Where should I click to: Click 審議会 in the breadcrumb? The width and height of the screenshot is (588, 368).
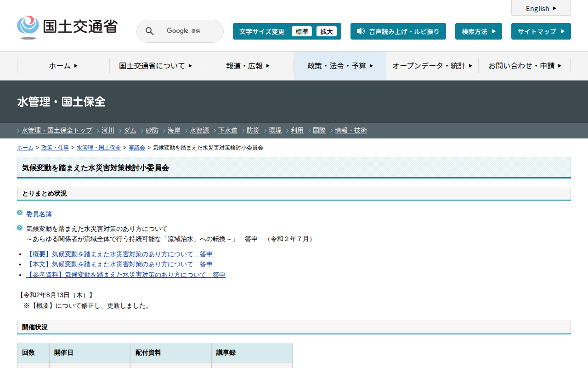coord(137,148)
